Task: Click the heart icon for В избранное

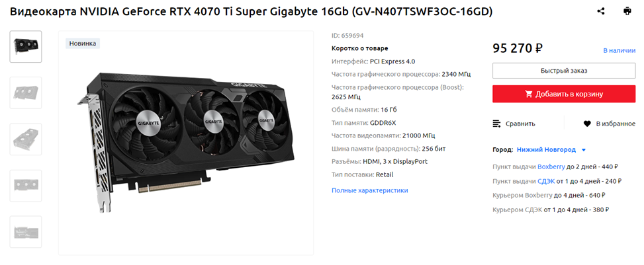Action: (x=587, y=124)
